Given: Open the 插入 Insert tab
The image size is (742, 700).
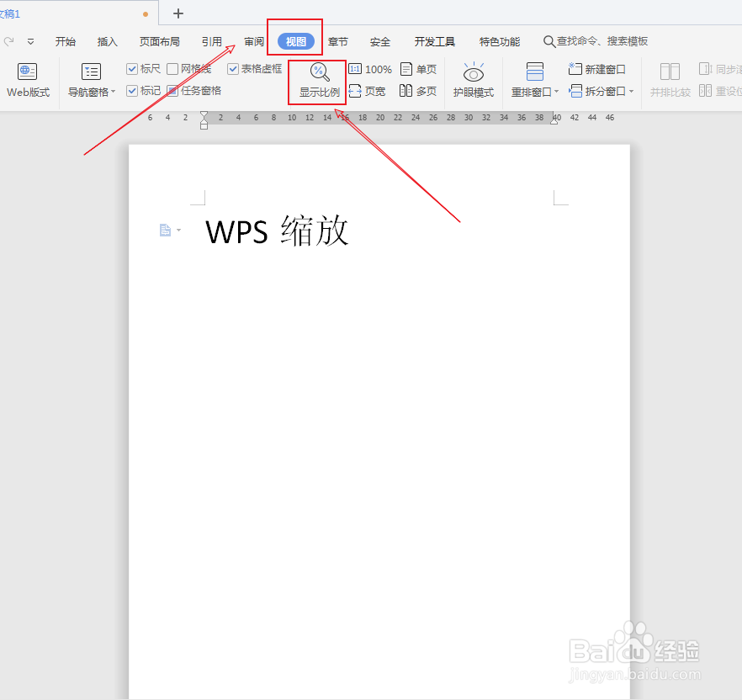Looking at the screenshot, I should pos(108,42).
